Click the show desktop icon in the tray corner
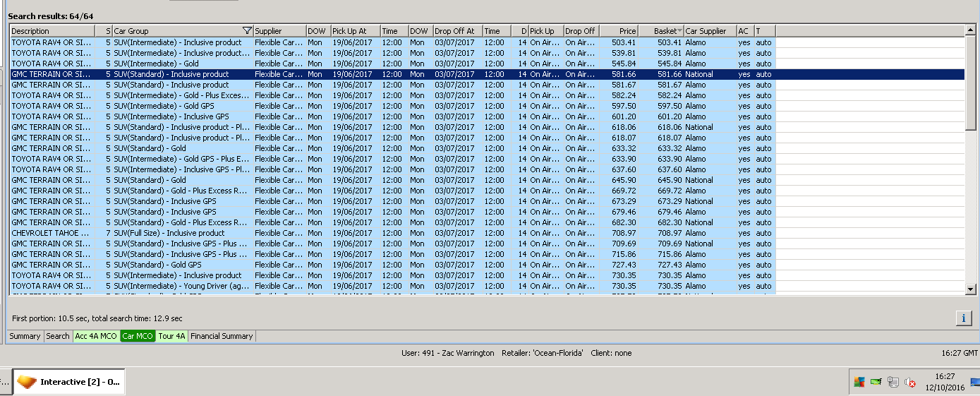 tap(975, 383)
